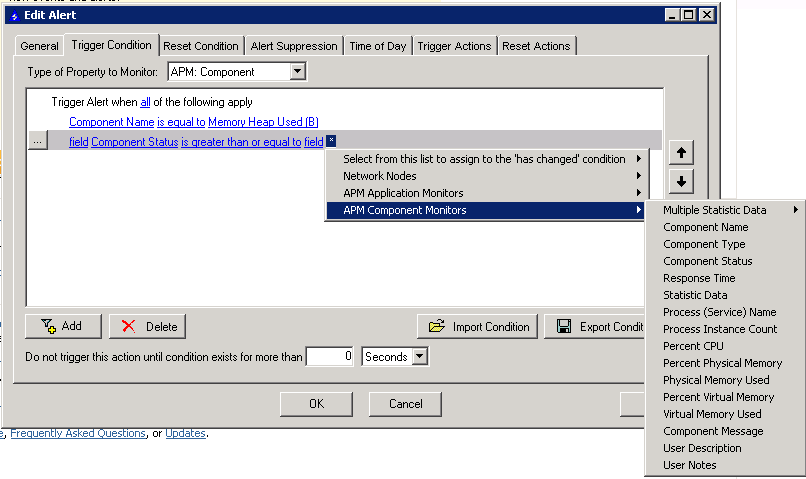Pick Percent CPU from the submenu
Viewport: 806px width, 479px height.
click(x=725, y=345)
